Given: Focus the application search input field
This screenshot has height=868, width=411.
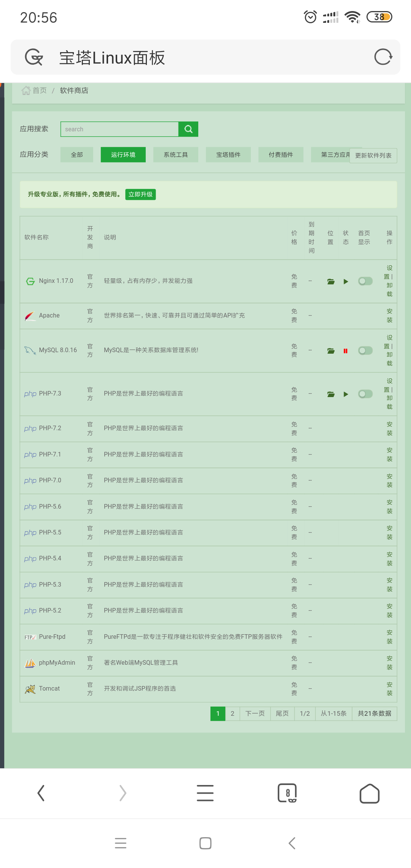Looking at the screenshot, I should click(x=119, y=129).
